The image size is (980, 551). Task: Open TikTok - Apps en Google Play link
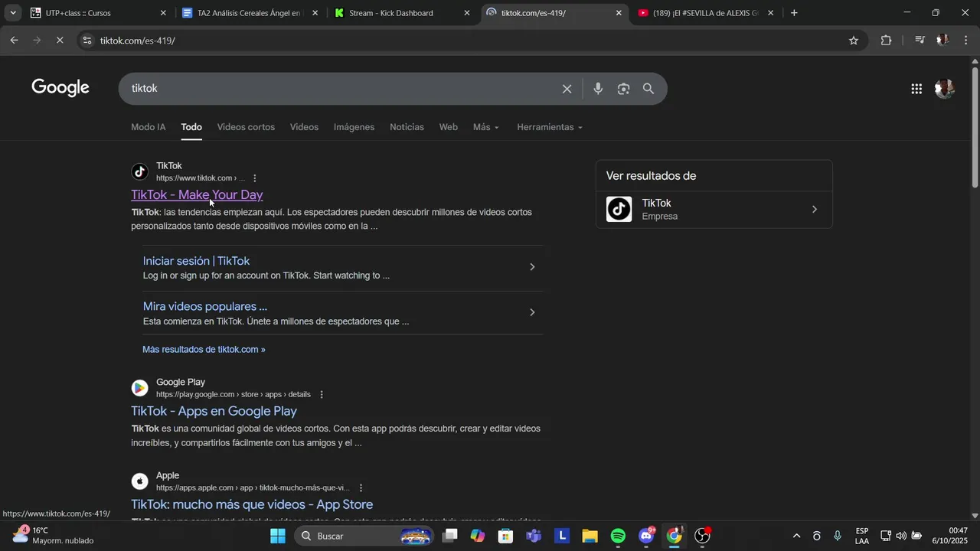pos(214,412)
